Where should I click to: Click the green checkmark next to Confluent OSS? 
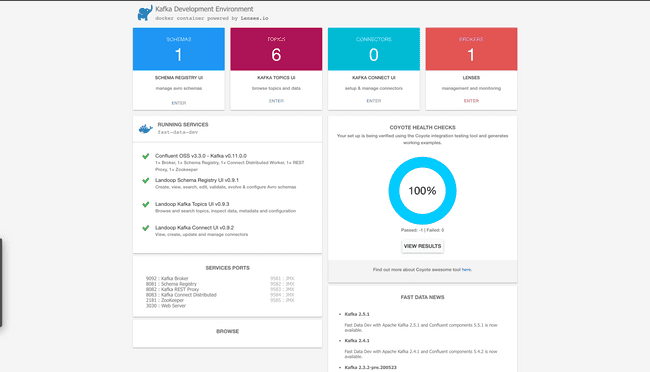[x=146, y=156]
